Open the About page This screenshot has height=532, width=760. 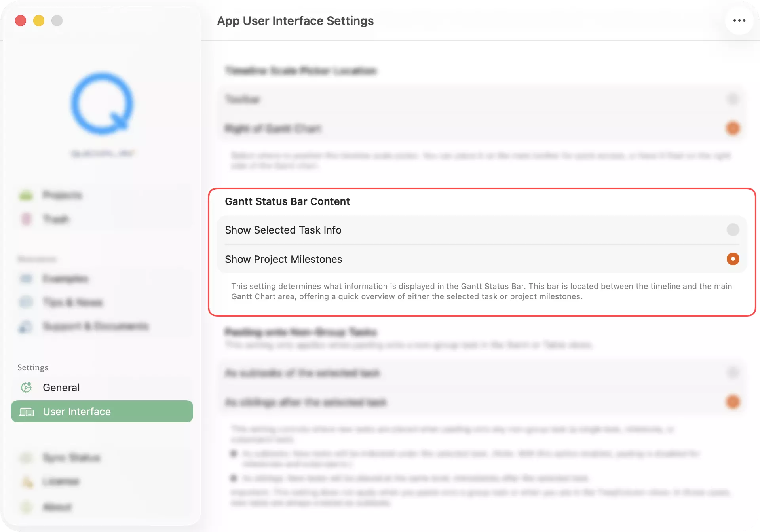(x=57, y=507)
